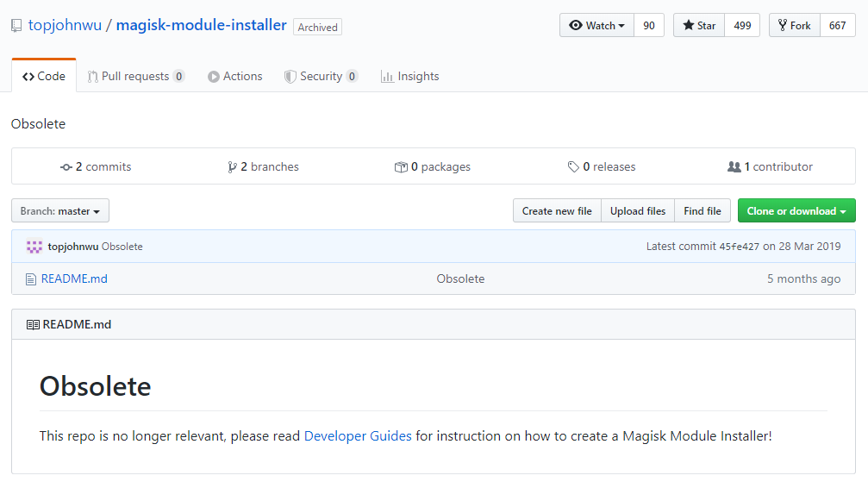The image size is (868, 488).
Task: Click the 5 months ago timestamp
Action: coord(804,278)
